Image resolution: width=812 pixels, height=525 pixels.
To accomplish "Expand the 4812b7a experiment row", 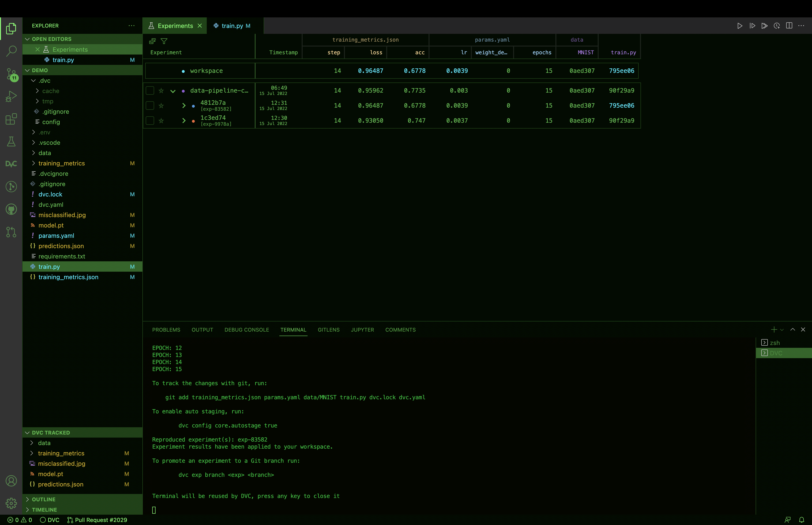I will [184, 106].
